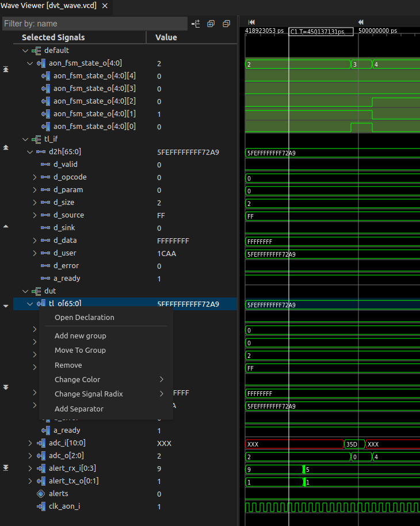Click the 500000000 ps time marker
The width and height of the screenshot is (420, 526).
[x=378, y=31]
